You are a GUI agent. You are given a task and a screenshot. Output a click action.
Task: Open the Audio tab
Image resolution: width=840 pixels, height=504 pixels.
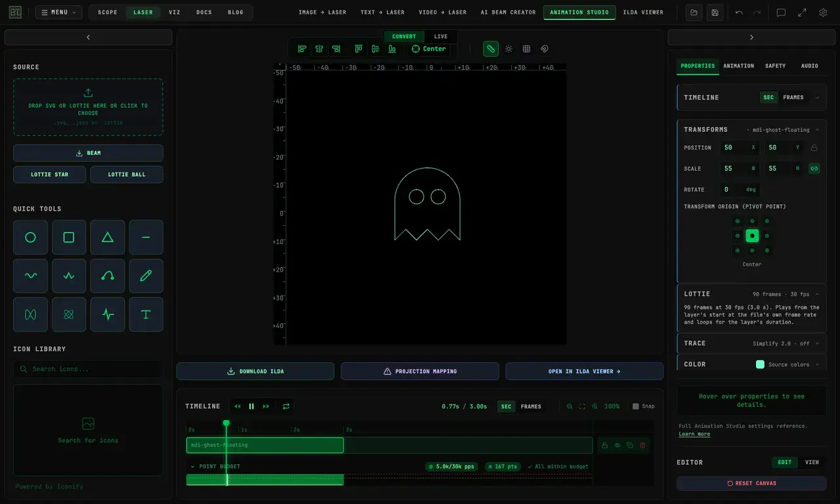pos(809,66)
